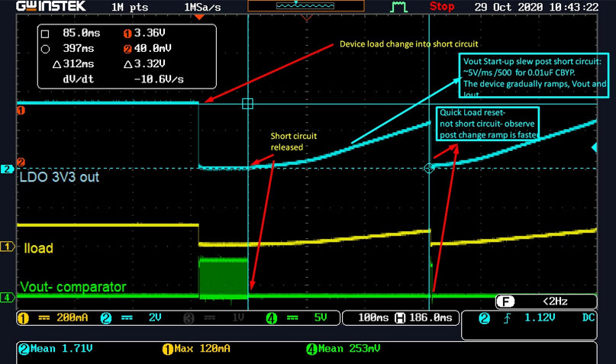The height and width of the screenshot is (364, 616).
Task: Select the square cursor marker on the waveform
Action: click(247, 104)
